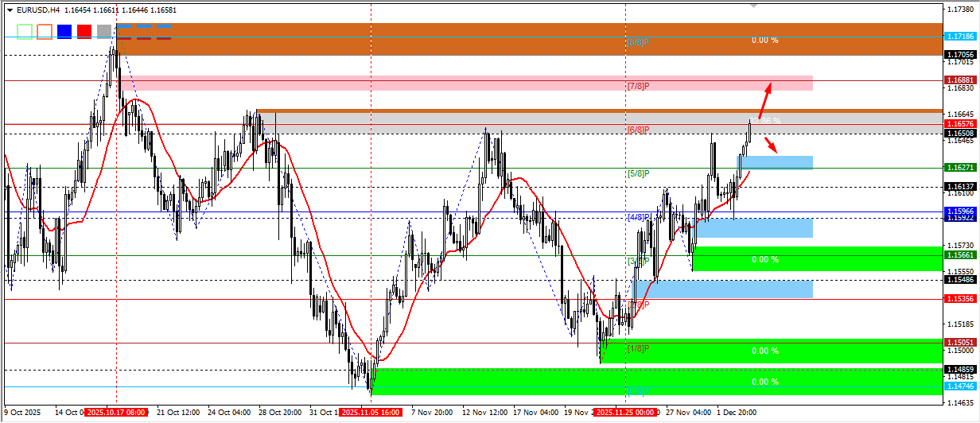Select the 1.15356 red price label
The image size is (980, 423).
pos(960,299)
